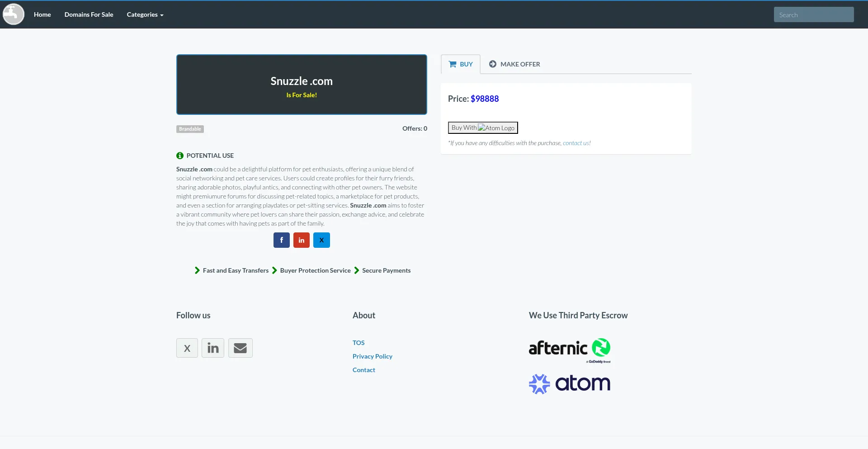Select the Buy tab

[460, 64]
